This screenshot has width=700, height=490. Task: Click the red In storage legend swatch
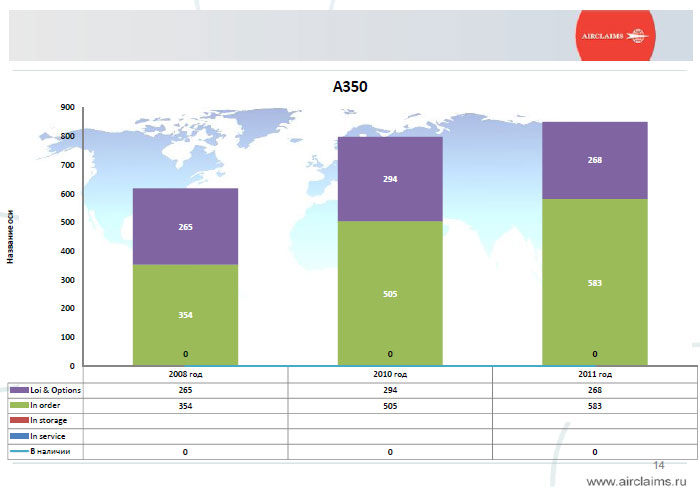[x=19, y=420]
